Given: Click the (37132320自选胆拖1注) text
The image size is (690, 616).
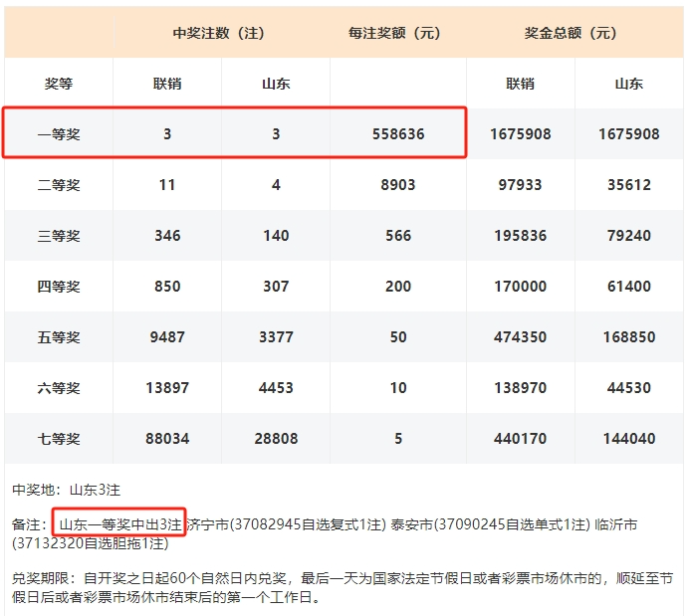Looking at the screenshot, I should pyautogui.click(x=91, y=544).
